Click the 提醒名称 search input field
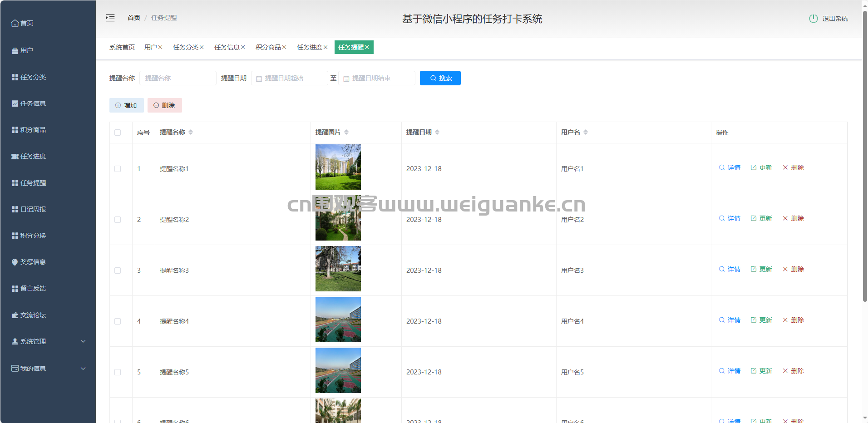This screenshot has height=423, width=868. tap(178, 78)
